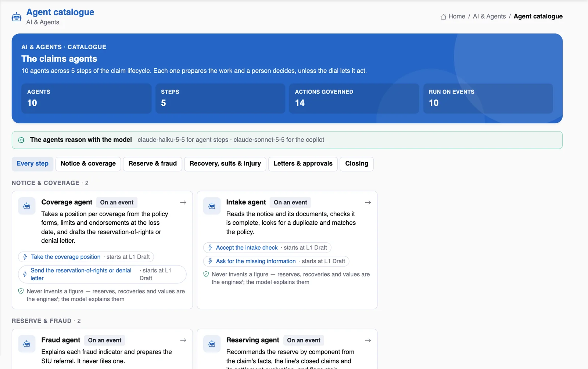
Task: Click the Home house icon in breadcrumb
Action: click(443, 17)
